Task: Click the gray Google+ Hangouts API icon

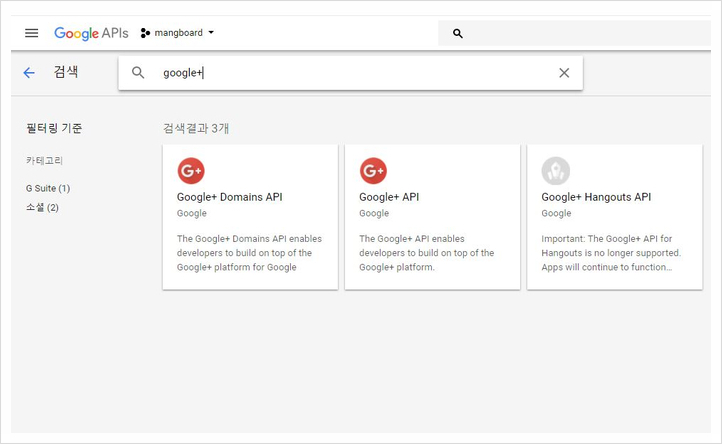Action: [555, 171]
